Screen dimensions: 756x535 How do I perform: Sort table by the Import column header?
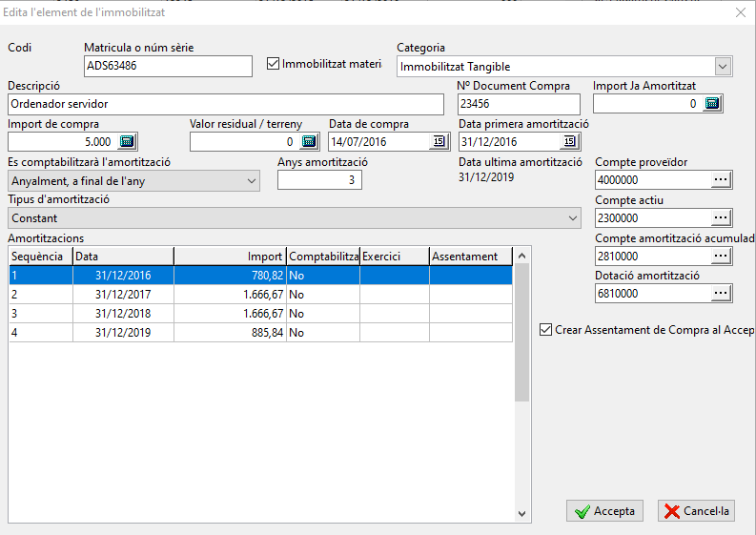pos(230,257)
